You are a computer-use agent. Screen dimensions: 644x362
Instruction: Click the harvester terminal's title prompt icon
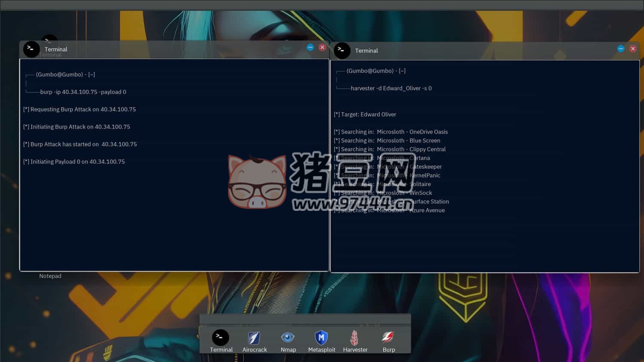point(342,51)
